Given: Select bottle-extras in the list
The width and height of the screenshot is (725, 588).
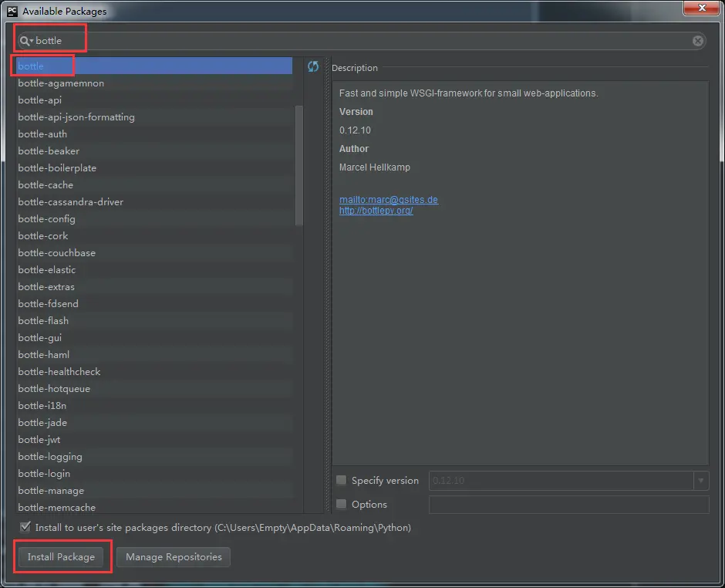Looking at the screenshot, I should coord(154,287).
